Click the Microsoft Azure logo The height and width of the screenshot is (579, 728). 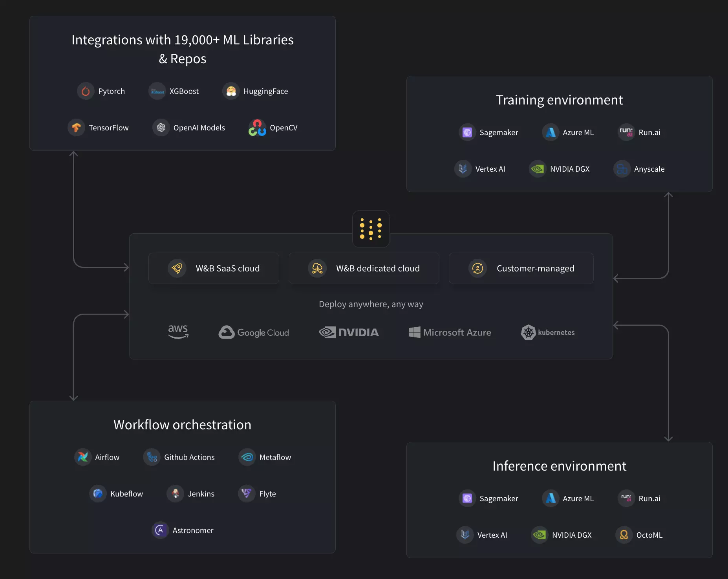[450, 332]
